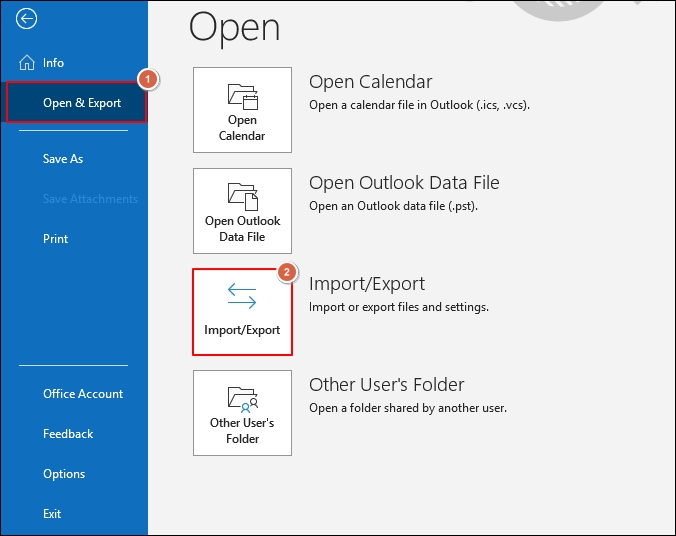Click the large 'Open' page title

235,28
